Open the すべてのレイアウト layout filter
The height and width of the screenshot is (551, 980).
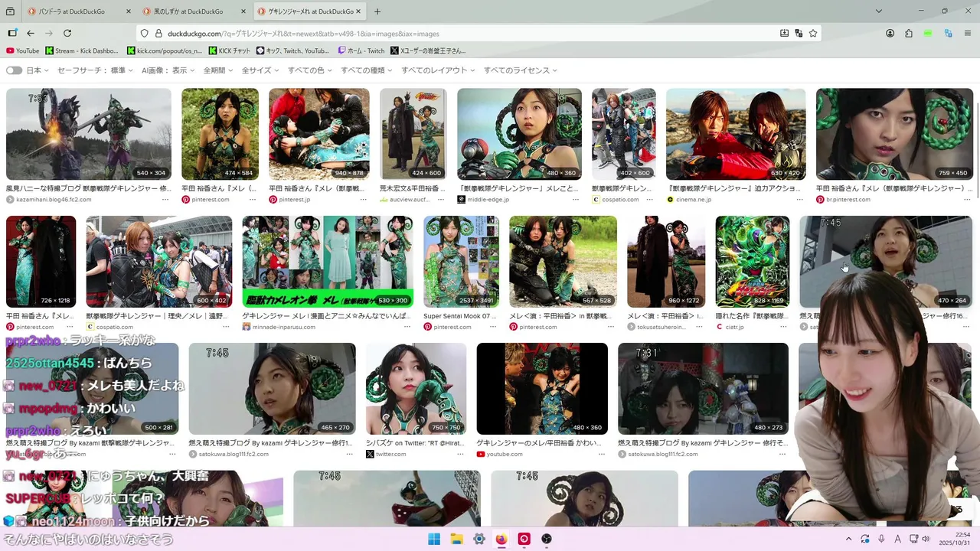(x=438, y=70)
